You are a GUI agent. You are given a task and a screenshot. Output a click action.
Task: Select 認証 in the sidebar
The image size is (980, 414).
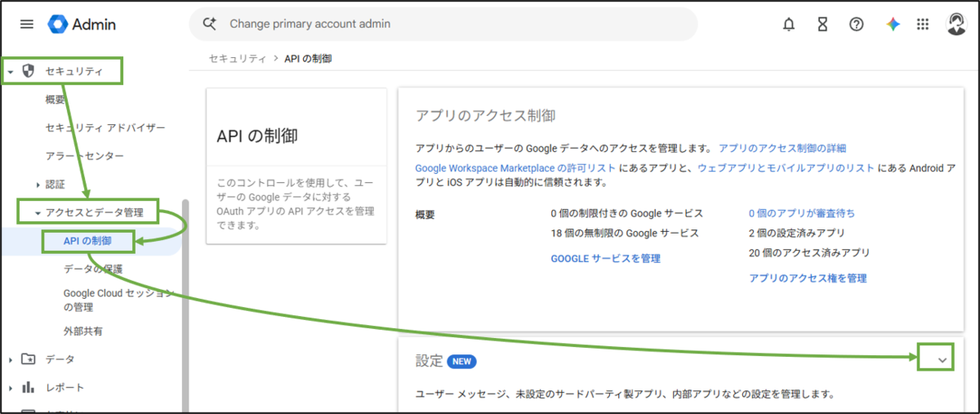click(56, 185)
